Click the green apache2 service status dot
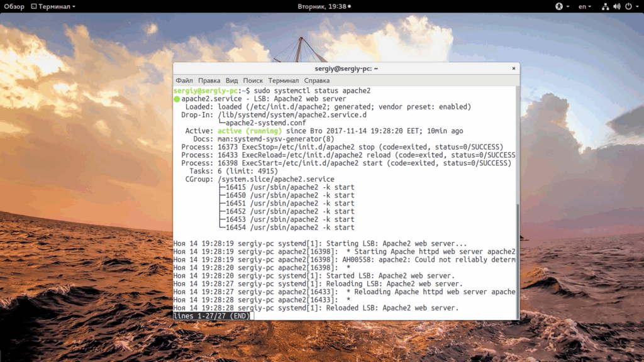 pyautogui.click(x=177, y=99)
